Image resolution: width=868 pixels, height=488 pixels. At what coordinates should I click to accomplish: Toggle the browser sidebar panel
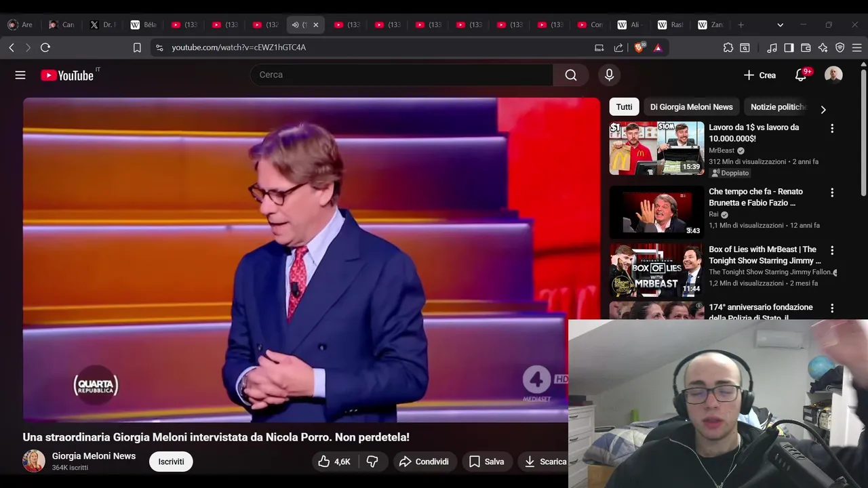pyautogui.click(x=789, y=47)
